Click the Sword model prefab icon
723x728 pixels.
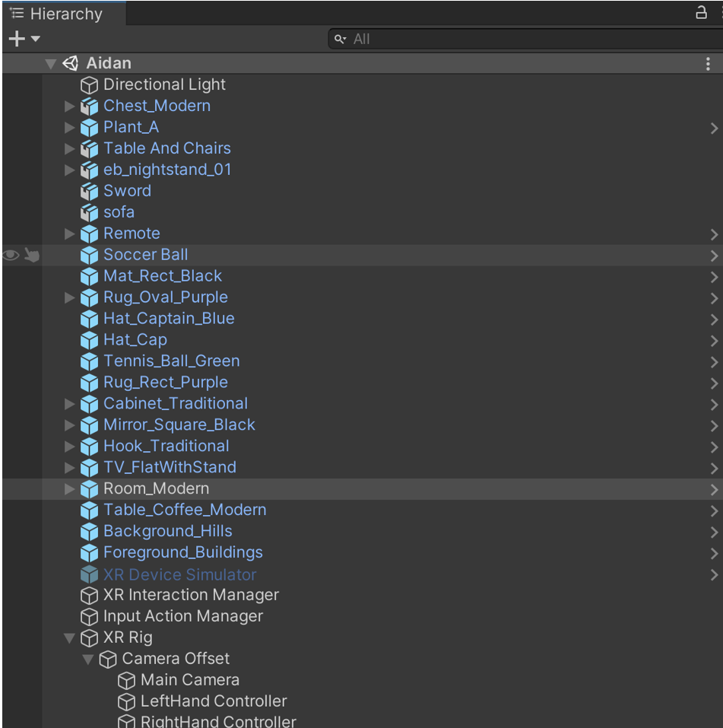coord(90,191)
